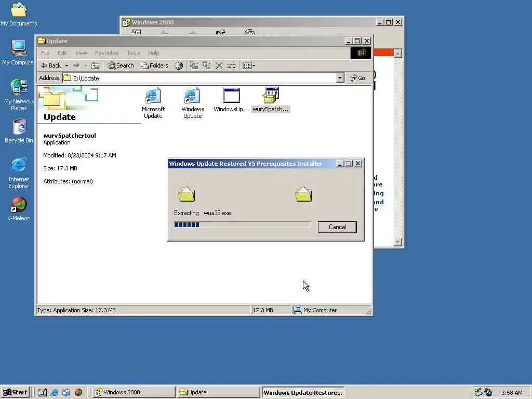Maximize the Windows 2000 window
This screenshot has height=399, width=532.
click(x=389, y=22)
